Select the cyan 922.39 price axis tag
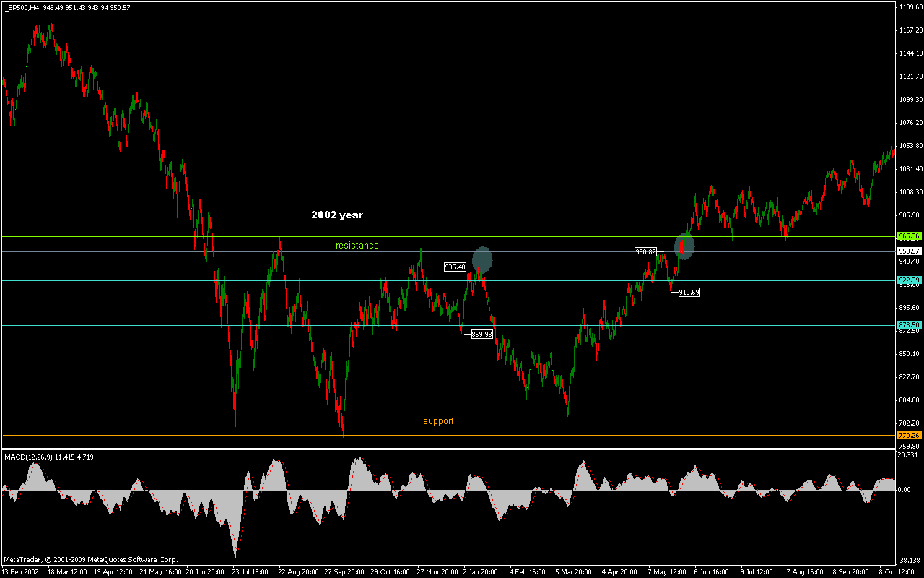 click(908, 280)
